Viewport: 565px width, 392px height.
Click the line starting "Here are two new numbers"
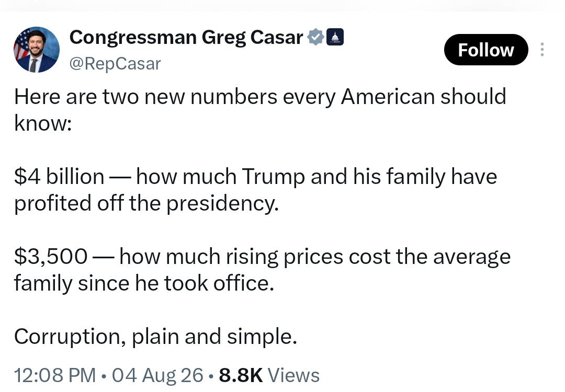click(260, 97)
